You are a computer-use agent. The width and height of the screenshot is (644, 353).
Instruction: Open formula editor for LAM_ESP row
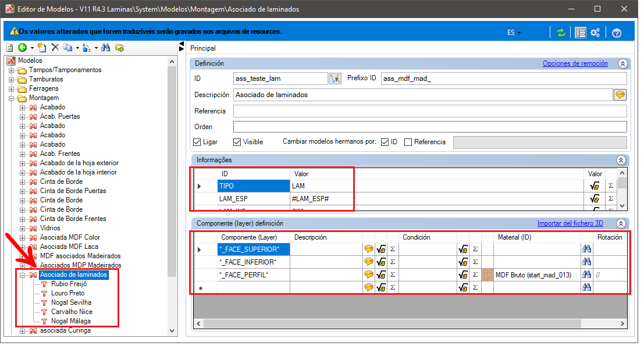click(595, 199)
